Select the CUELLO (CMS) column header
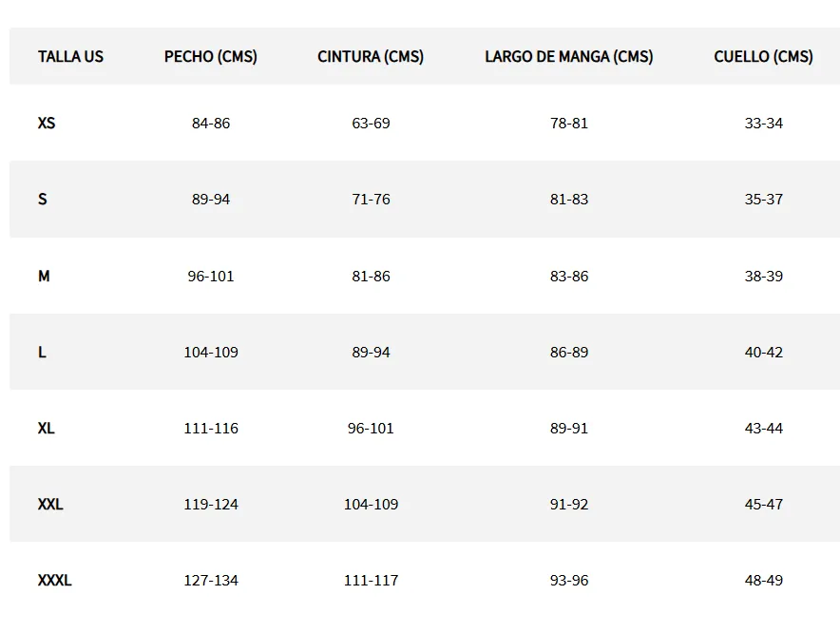Screen dimensions: 840x633 pyautogui.click(x=763, y=57)
